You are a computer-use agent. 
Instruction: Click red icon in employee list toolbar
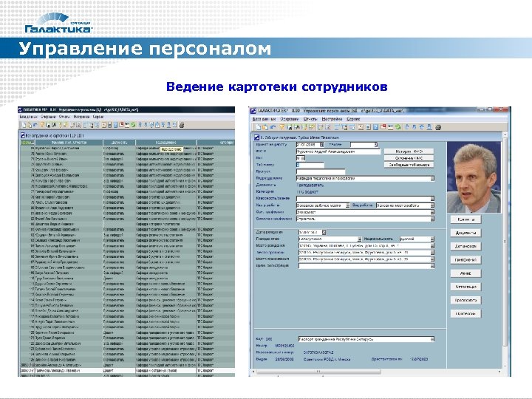pyautogui.click(x=121, y=125)
